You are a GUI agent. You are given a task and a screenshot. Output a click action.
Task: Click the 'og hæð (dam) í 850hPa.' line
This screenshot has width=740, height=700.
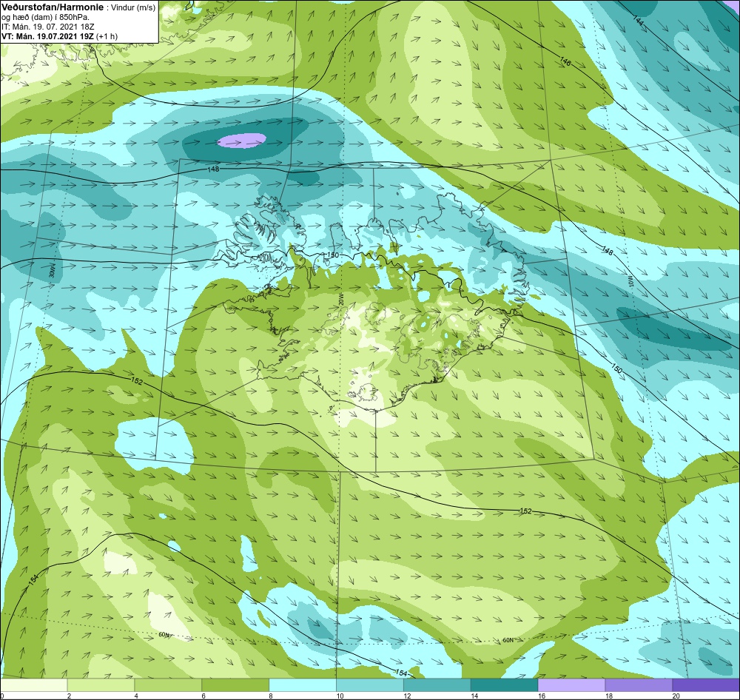click(45, 17)
